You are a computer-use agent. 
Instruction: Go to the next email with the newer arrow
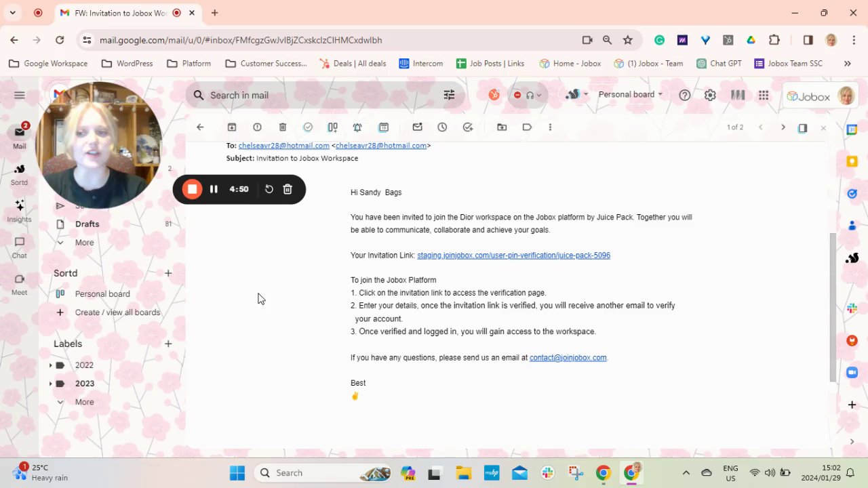[x=783, y=127]
